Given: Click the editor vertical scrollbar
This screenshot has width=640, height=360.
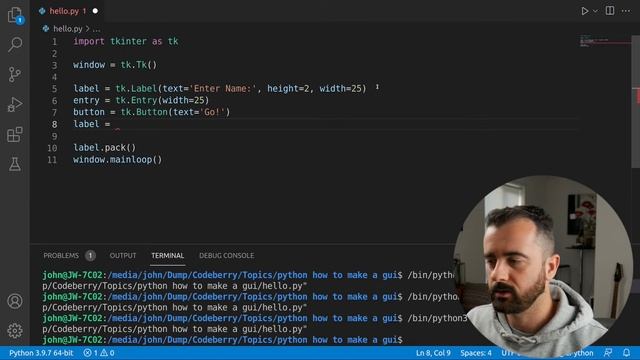Looking at the screenshot, I should [x=636, y=101].
